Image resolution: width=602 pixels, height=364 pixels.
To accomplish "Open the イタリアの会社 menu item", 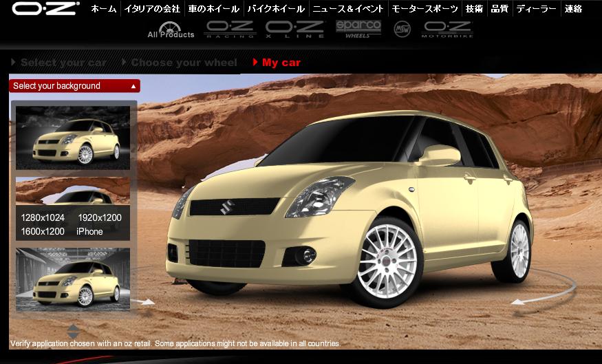I will [152, 8].
